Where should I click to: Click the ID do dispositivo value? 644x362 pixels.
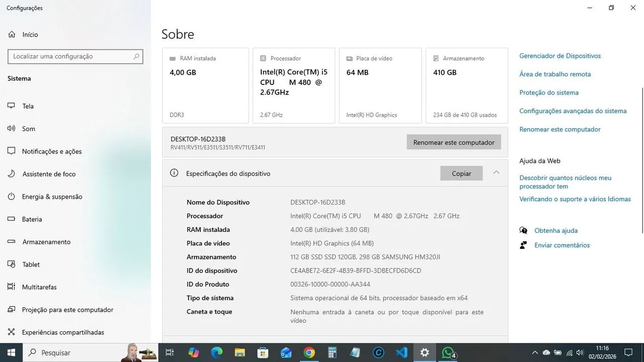pyautogui.click(x=356, y=270)
